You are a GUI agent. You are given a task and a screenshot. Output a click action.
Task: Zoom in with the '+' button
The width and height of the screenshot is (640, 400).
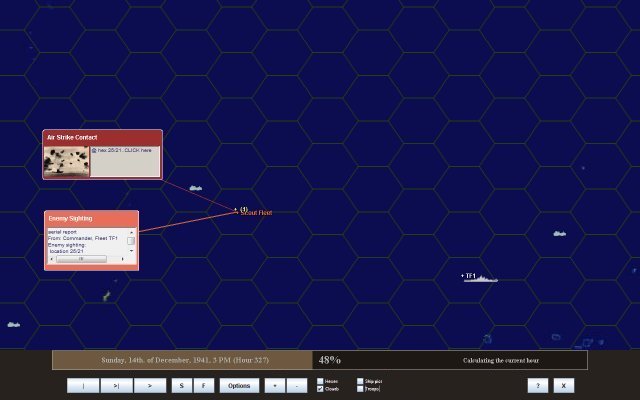click(274, 385)
